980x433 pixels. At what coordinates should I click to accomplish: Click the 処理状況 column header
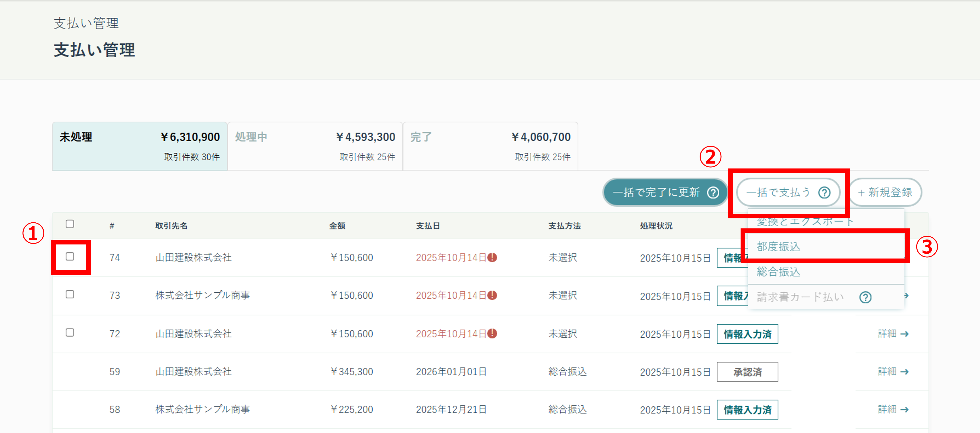click(656, 226)
